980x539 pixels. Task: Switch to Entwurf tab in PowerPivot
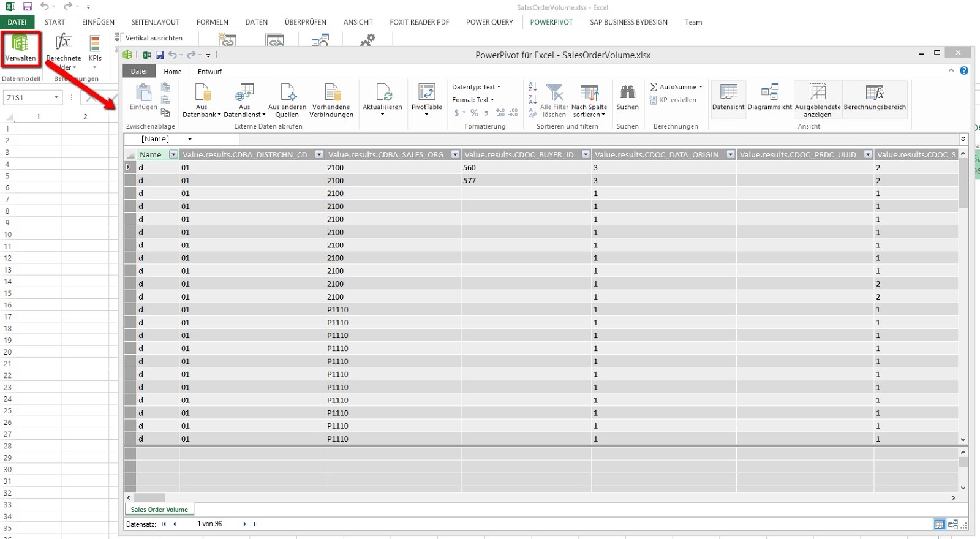coord(209,72)
